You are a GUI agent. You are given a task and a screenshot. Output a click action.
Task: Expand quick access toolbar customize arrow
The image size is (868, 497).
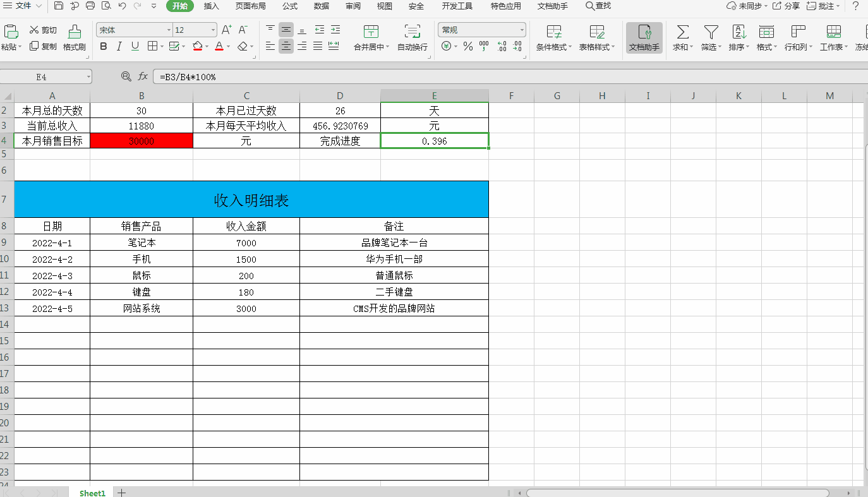point(154,6)
